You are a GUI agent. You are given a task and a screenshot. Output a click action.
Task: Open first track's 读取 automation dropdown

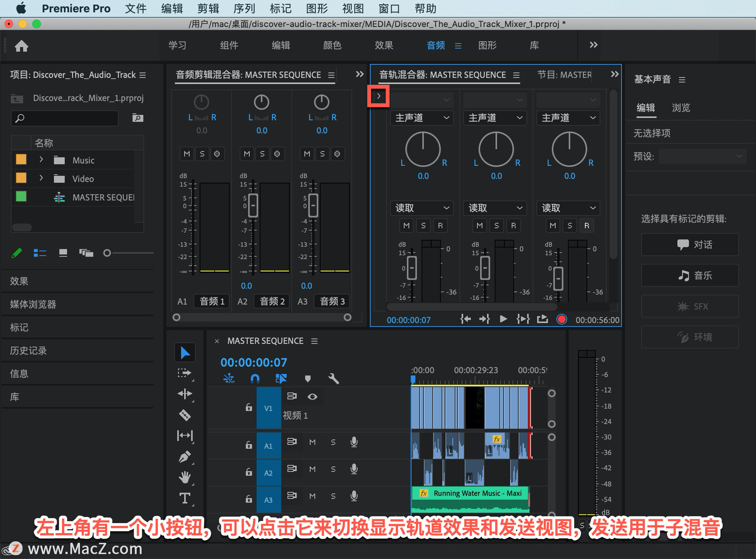tap(422, 208)
